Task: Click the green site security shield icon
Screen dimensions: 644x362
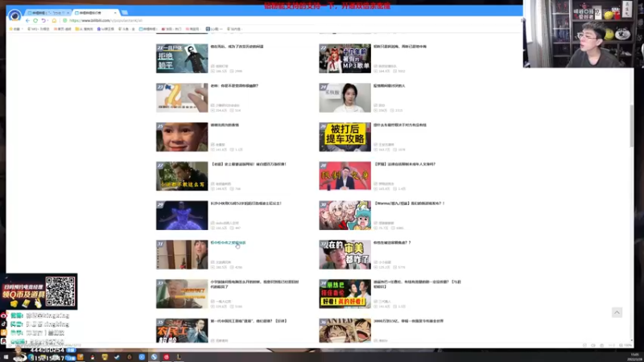Action: (65, 21)
